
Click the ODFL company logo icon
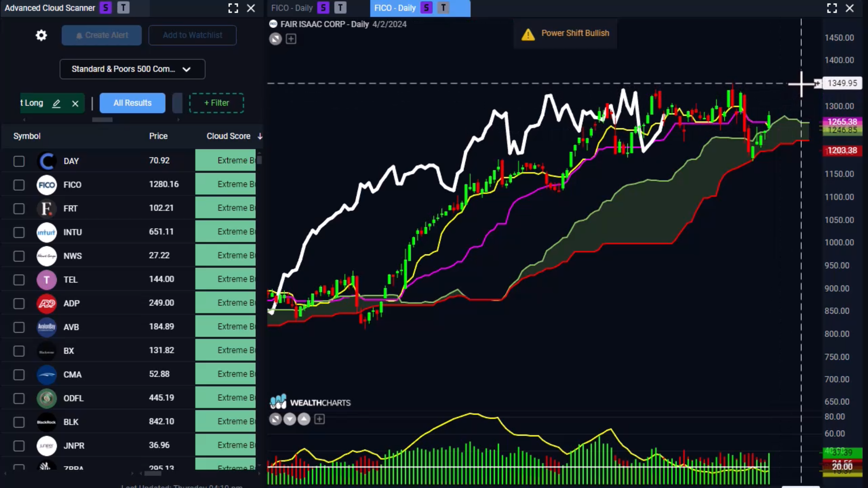click(x=47, y=399)
